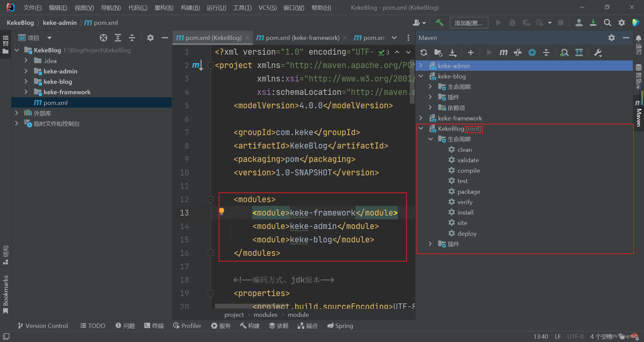The image size is (644, 342).
Task: Expand keke-admin in Maven tree
Action: [x=421, y=66]
